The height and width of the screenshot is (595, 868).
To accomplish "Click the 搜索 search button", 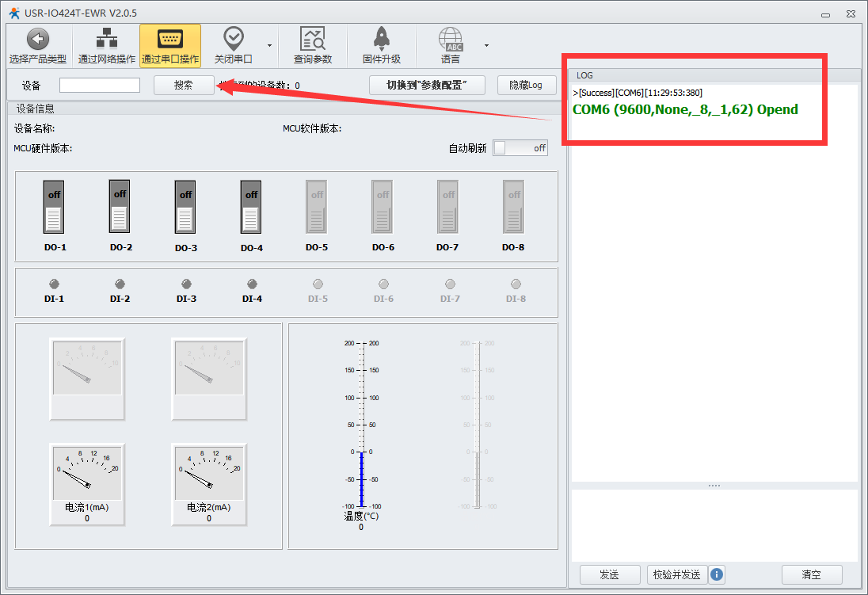I will click(x=184, y=86).
